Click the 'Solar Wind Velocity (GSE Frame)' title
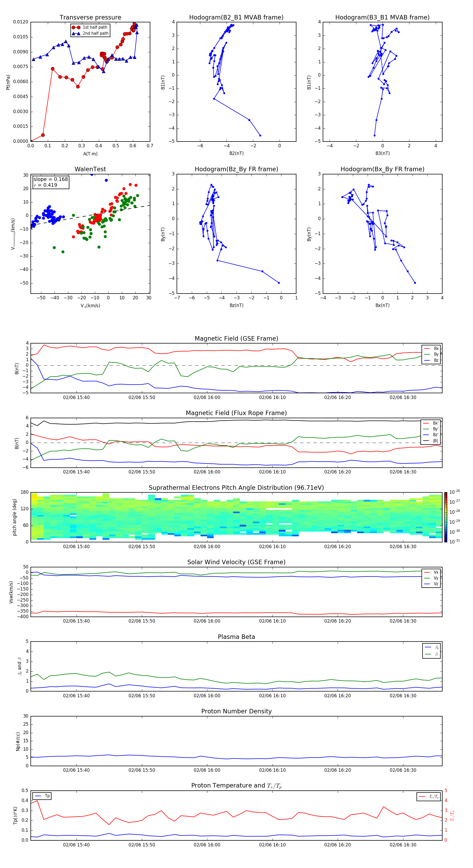Image resolution: width=473 pixels, height=868 pixels. pyautogui.click(x=236, y=562)
